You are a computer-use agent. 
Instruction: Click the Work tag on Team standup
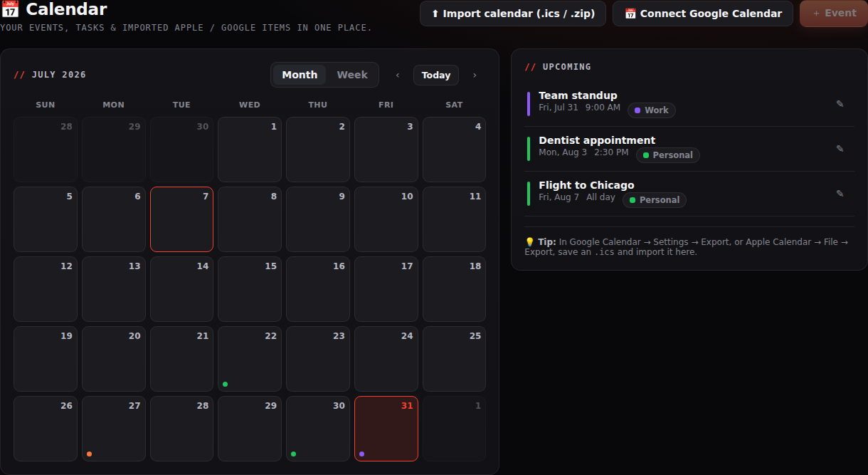click(651, 110)
